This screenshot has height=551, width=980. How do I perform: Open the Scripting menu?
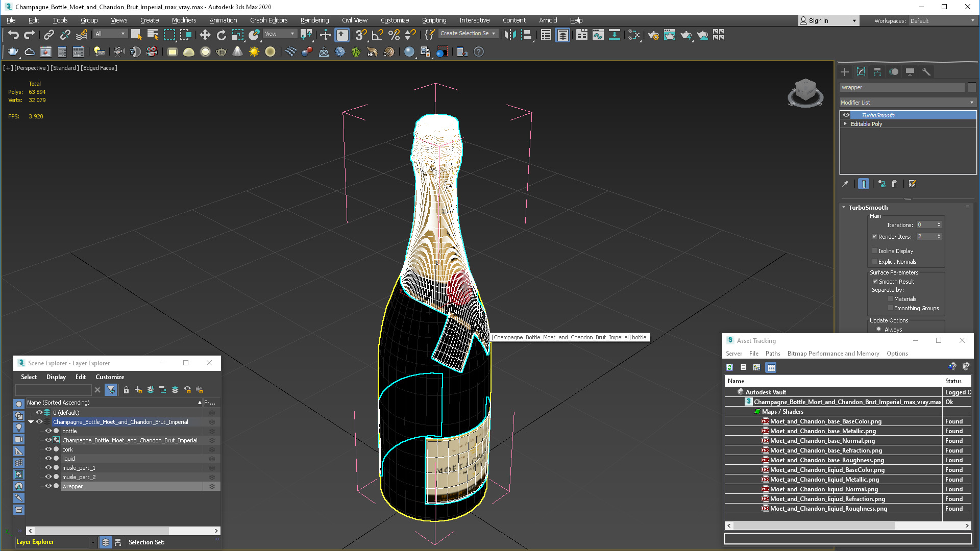coord(434,20)
